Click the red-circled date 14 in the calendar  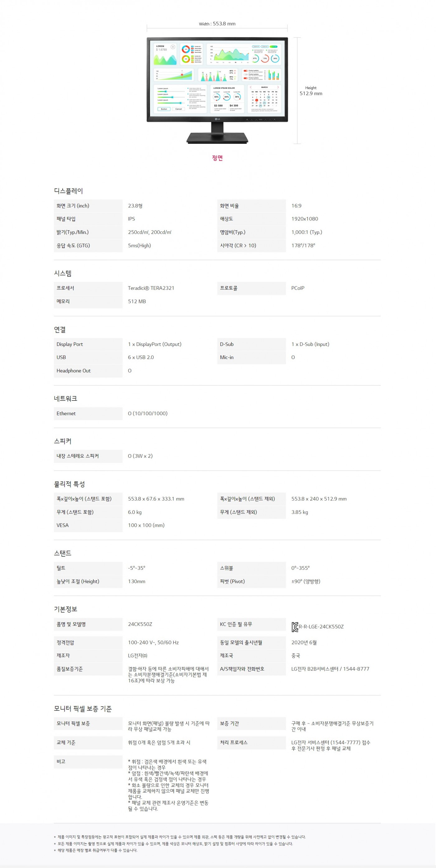(x=257, y=100)
